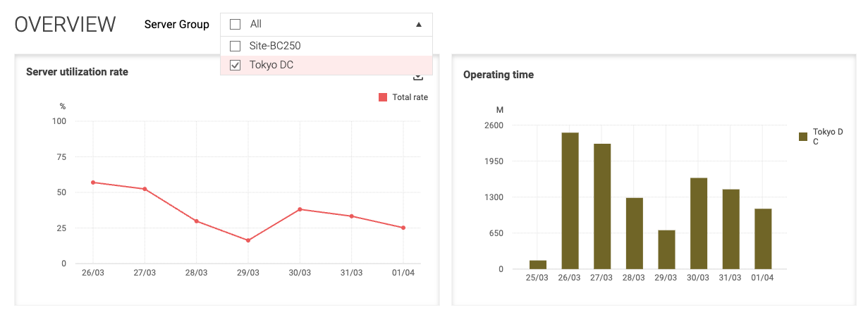This screenshot has height=315, width=868.
Task: Click the 26/03 bar in Operating time
Action: (x=570, y=201)
